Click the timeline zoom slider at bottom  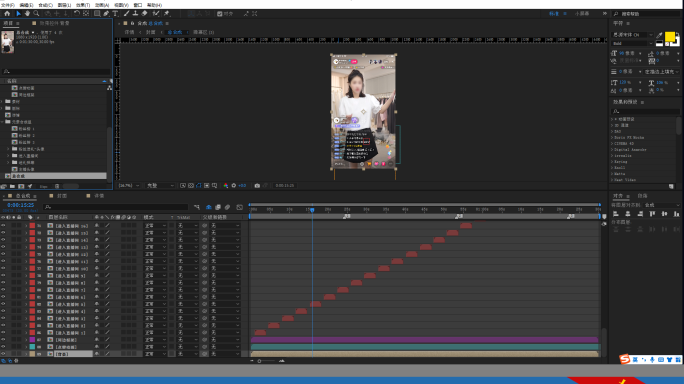267,361
